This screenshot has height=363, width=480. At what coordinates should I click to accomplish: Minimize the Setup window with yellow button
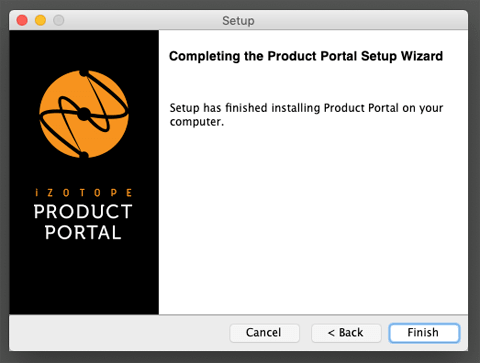pyautogui.click(x=40, y=20)
